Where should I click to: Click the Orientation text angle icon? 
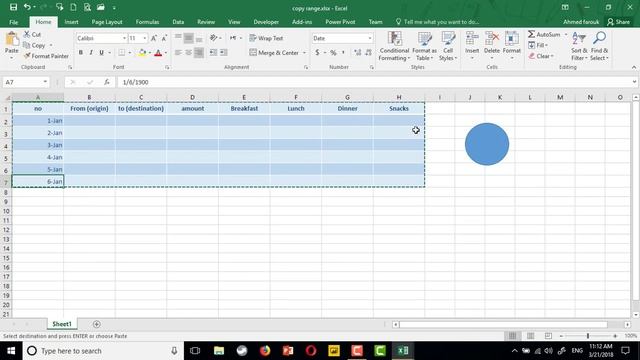tap(213, 38)
